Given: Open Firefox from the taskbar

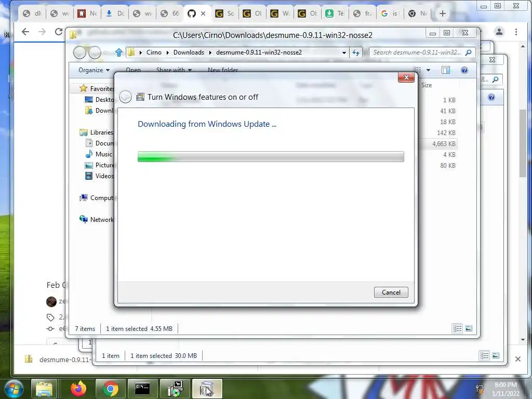Looking at the screenshot, I should tap(79, 389).
